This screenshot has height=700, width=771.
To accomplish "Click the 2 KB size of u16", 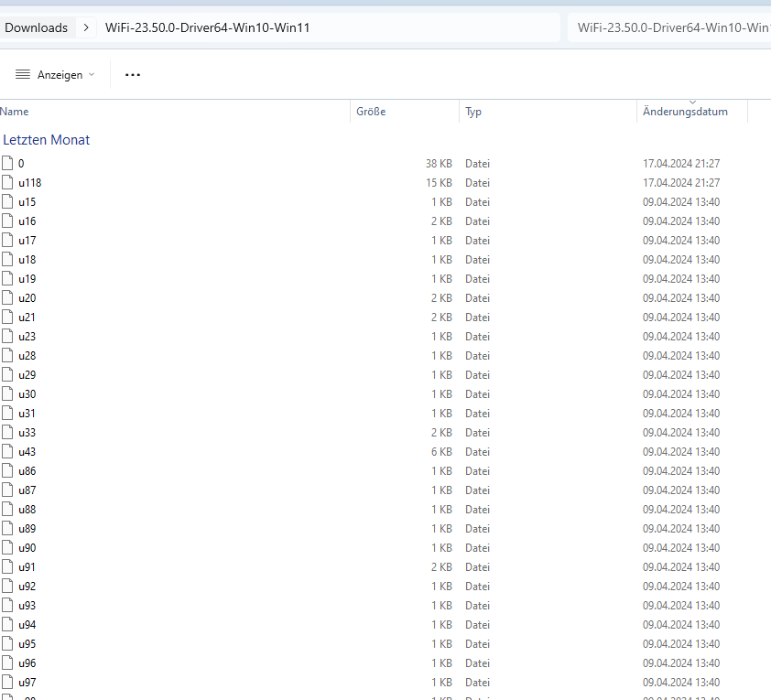I will click(441, 221).
